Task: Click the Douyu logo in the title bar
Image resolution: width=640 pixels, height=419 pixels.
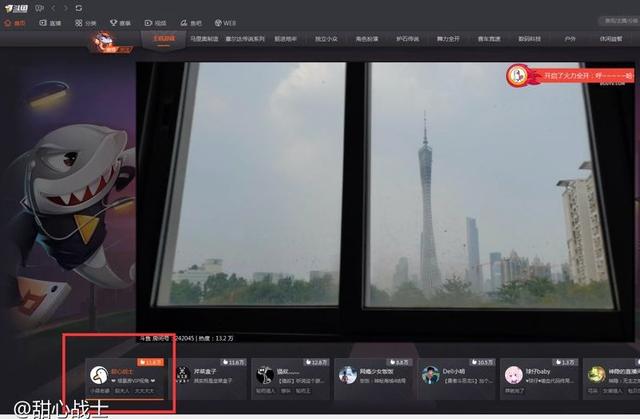Action: click(16, 8)
